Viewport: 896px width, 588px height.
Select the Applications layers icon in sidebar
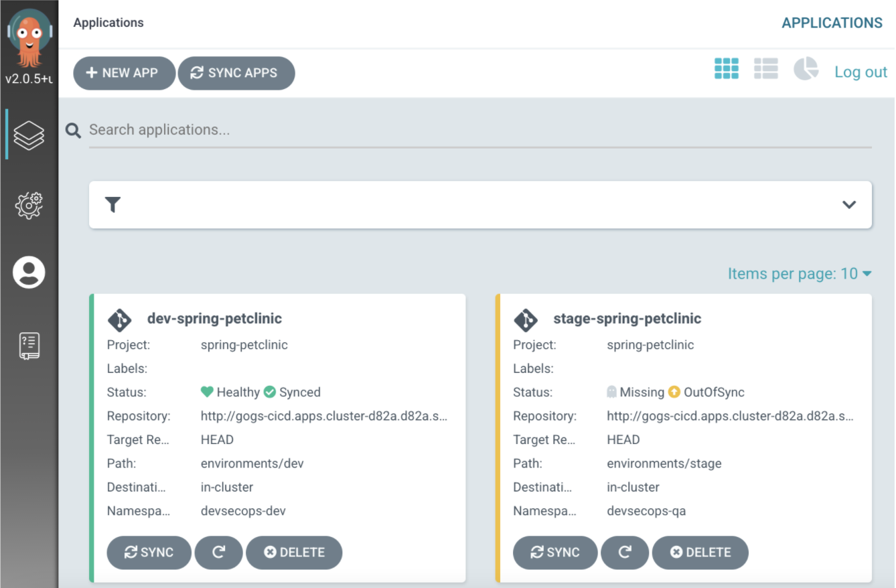[x=28, y=133]
